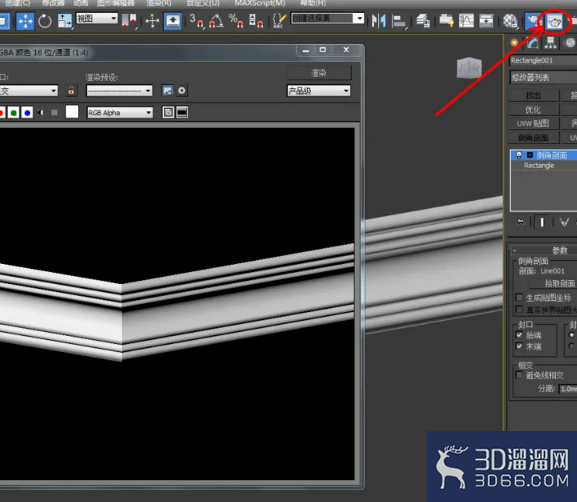Image resolution: width=577 pixels, height=502 pixels.
Task: Click the white color swatch
Action: (x=72, y=112)
